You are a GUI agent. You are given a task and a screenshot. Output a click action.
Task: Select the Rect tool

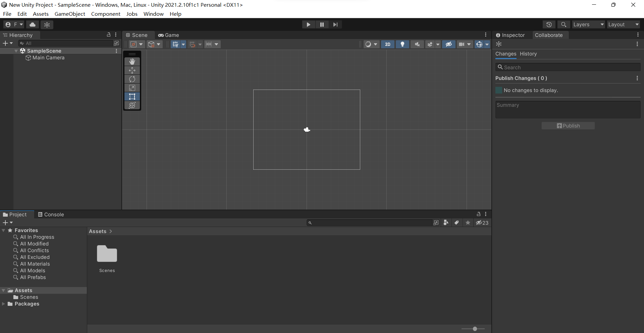(x=132, y=97)
